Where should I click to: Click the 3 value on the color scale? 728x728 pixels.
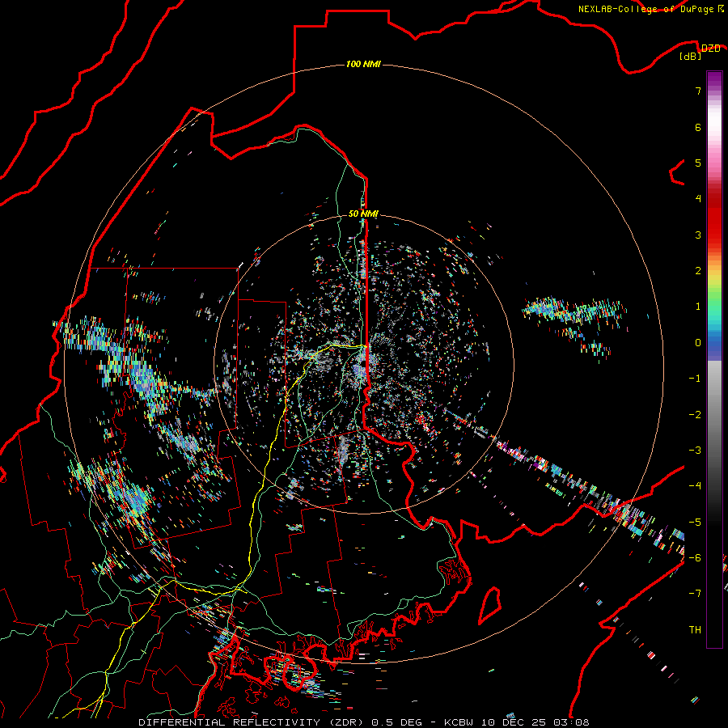point(698,235)
